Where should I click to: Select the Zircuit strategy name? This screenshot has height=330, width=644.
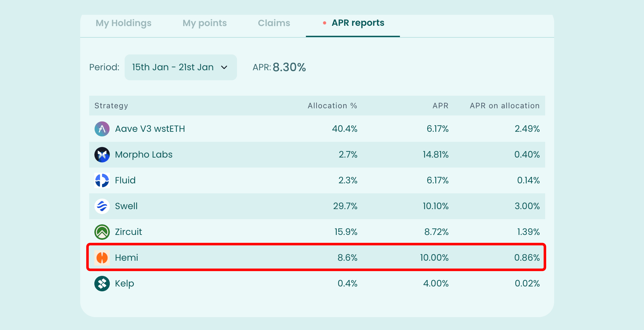click(128, 232)
